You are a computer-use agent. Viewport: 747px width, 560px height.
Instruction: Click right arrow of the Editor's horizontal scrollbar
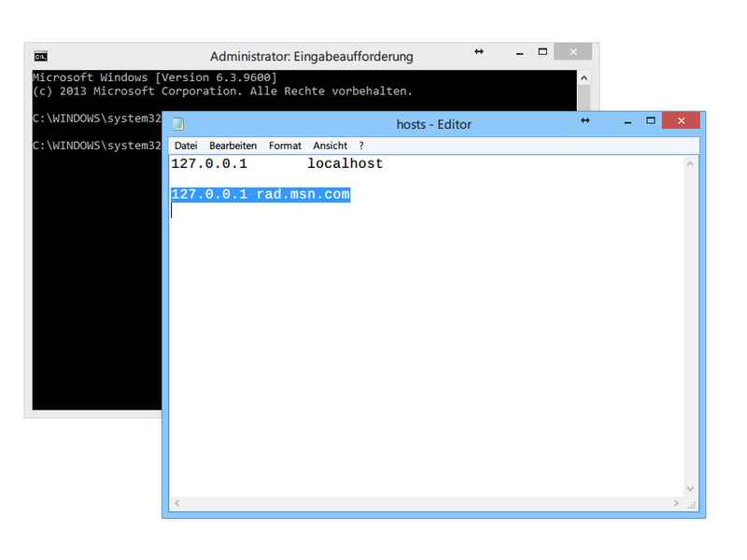point(676,503)
